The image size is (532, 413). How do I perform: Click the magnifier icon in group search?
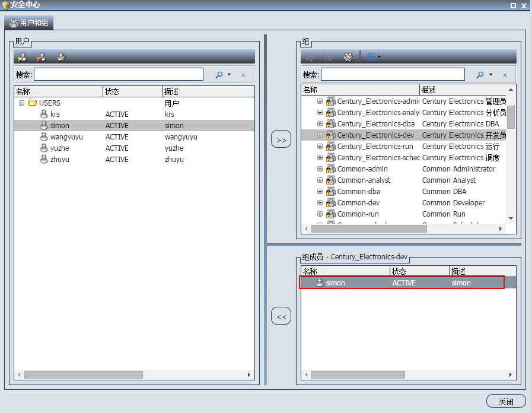(480, 75)
